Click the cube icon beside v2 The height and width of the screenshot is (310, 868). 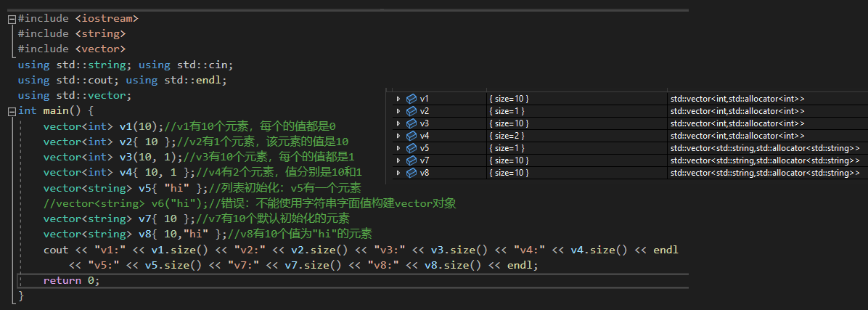coord(412,111)
